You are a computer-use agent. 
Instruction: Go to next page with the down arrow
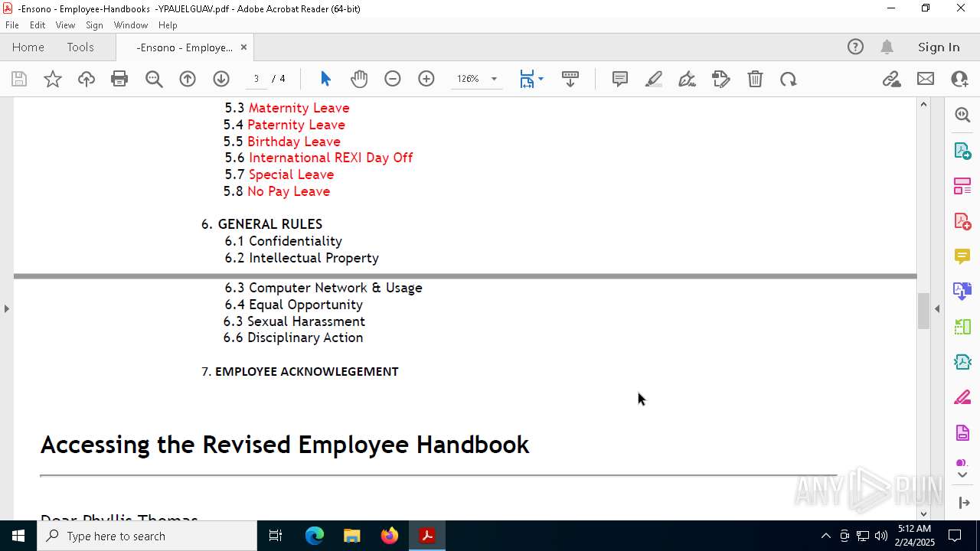(x=221, y=79)
